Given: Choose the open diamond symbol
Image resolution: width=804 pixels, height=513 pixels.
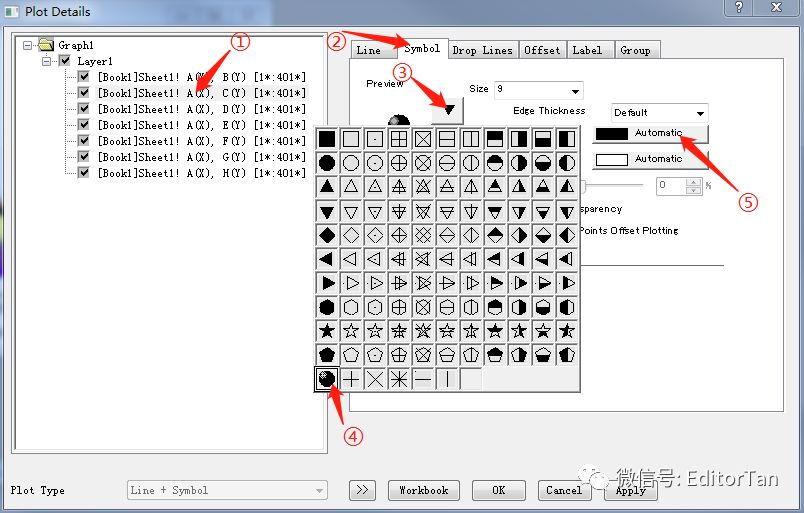Looking at the screenshot, I should [351, 235].
